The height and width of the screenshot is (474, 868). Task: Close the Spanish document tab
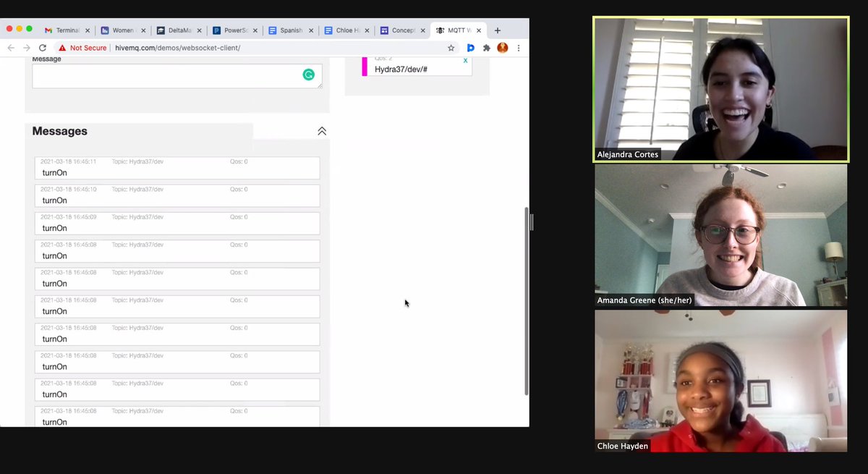point(312,30)
